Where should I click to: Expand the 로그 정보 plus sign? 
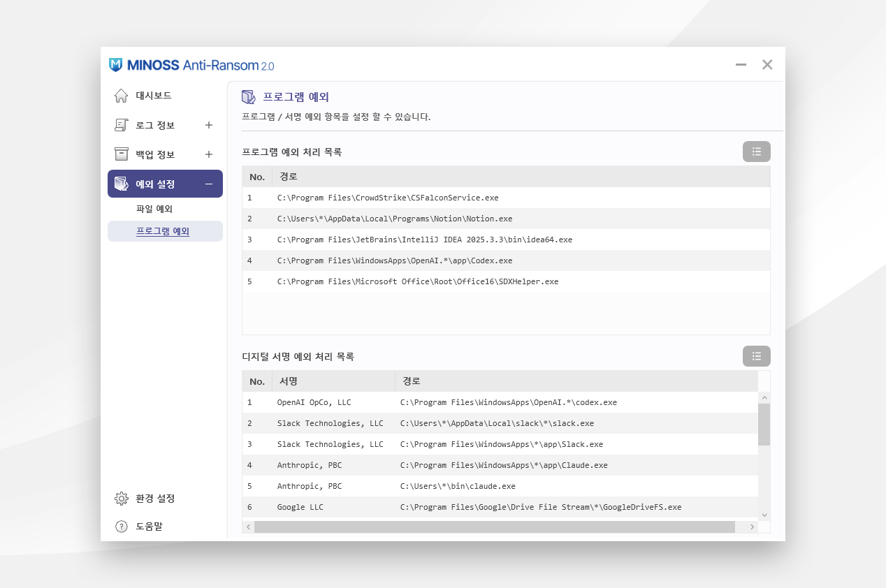[208, 125]
